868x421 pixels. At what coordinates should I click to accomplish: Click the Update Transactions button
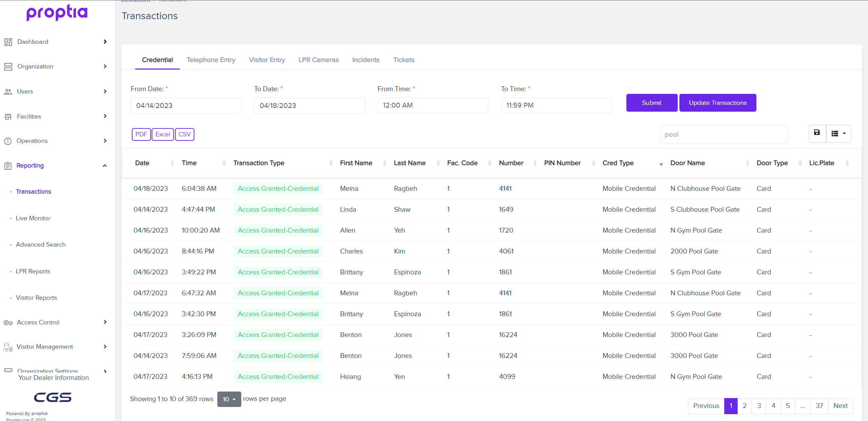[x=717, y=103]
